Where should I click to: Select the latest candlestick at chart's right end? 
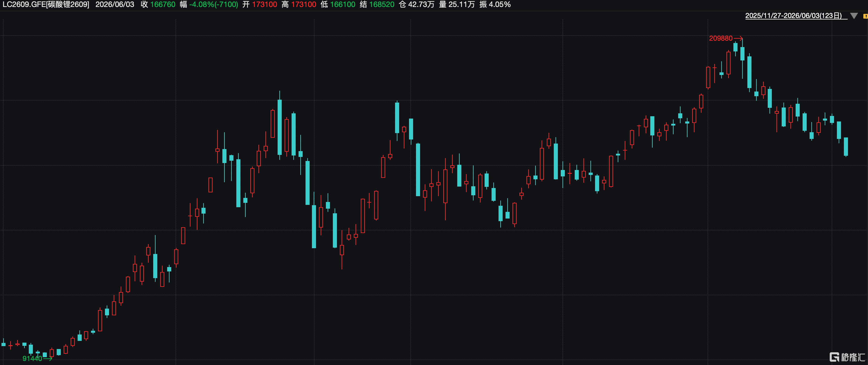pos(846,146)
